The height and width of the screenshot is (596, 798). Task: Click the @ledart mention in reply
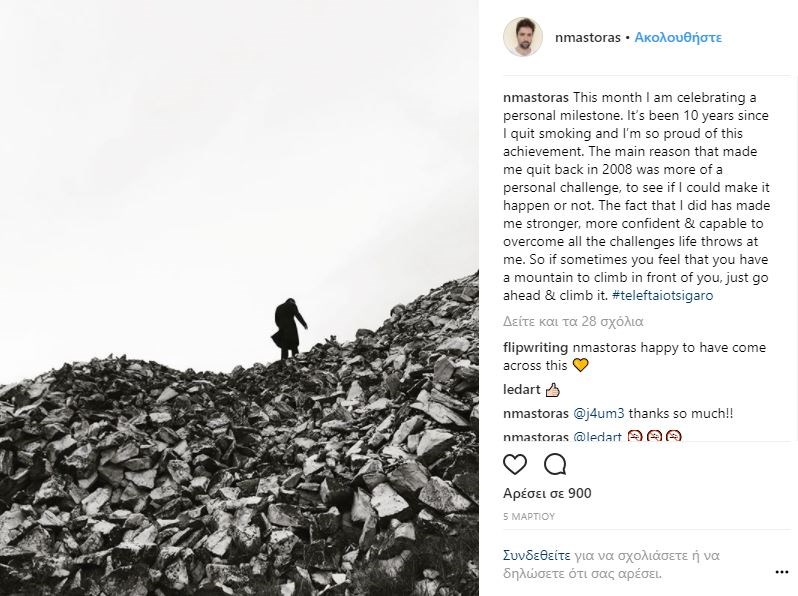click(598, 437)
